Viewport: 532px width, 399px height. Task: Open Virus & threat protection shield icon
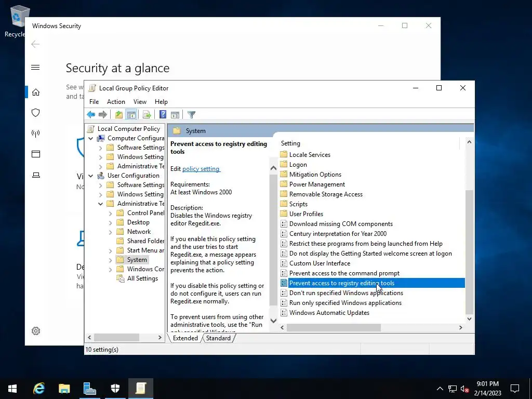(36, 113)
